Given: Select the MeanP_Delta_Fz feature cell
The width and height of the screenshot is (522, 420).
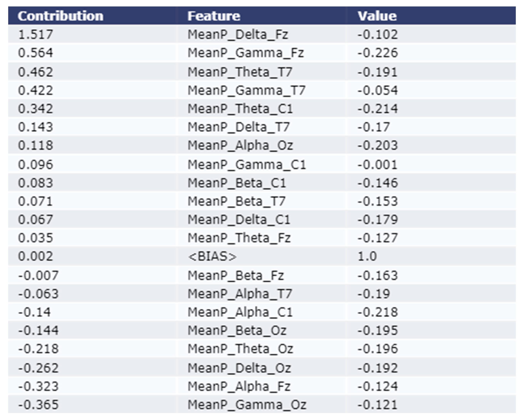Looking at the screenshot, I should pyautogui.click(x=238, y=34).
